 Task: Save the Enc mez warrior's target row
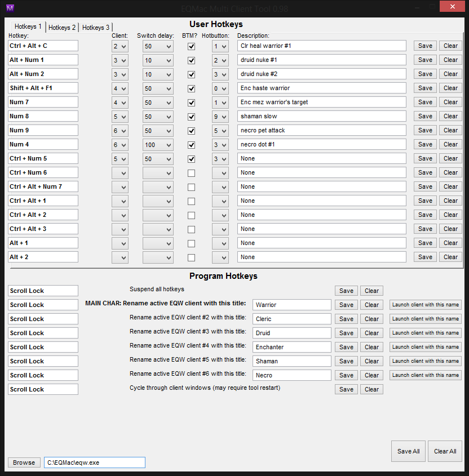(425, 102)
